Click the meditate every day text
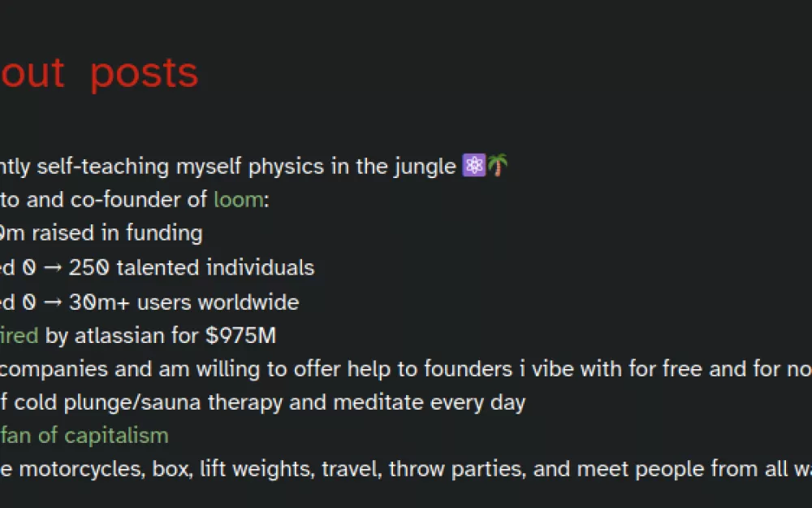This screenshot has height=508, width=812. click(430, 403)
